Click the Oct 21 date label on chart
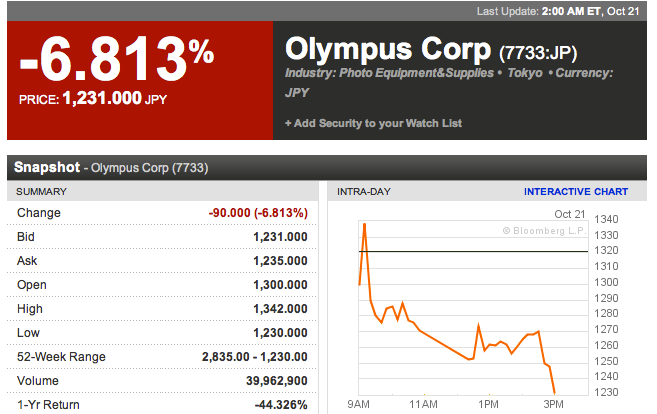Viewport: 657px width, 414px height. point(570,214)
